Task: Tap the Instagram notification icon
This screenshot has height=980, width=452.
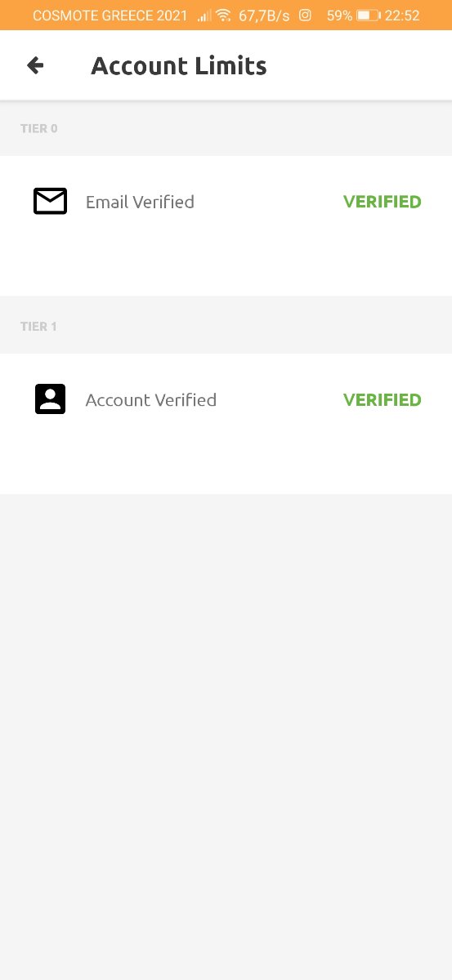Action: tap(305, 15)
